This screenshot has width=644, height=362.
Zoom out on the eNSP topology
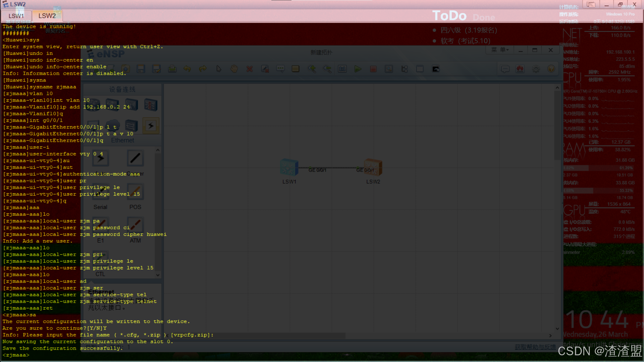(x=327, y=69)
